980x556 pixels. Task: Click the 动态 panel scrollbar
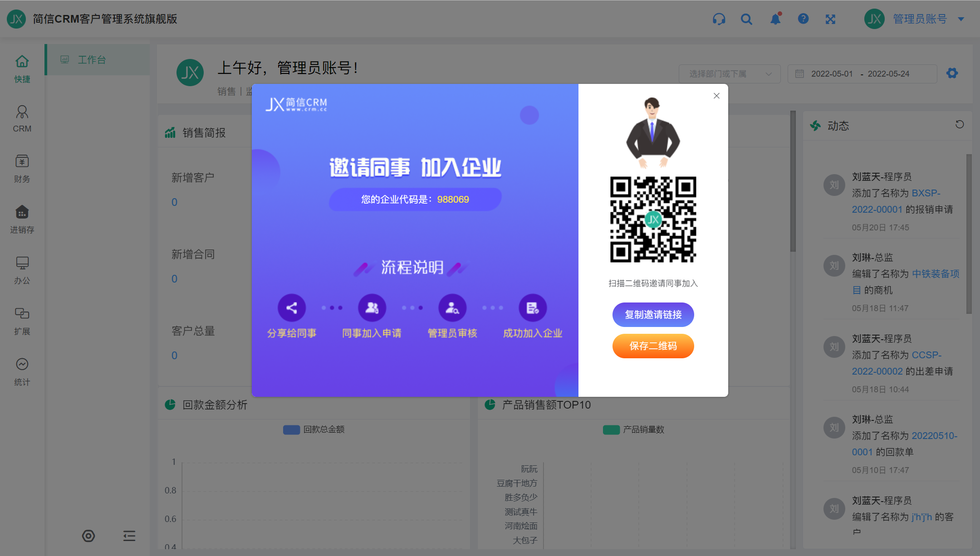pyautogui.click(x=969, y=234)
